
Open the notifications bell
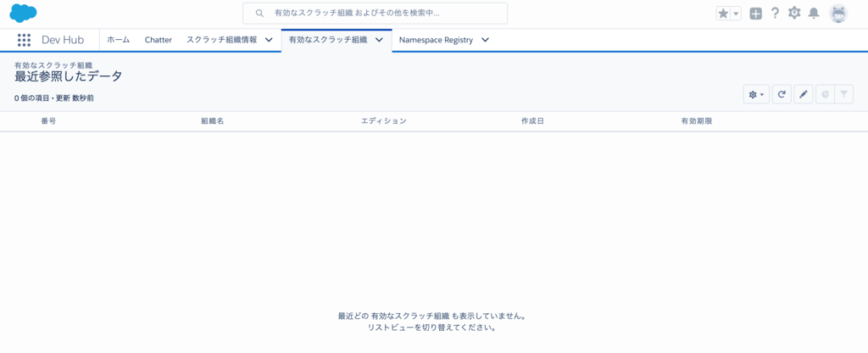coord(813,14)
